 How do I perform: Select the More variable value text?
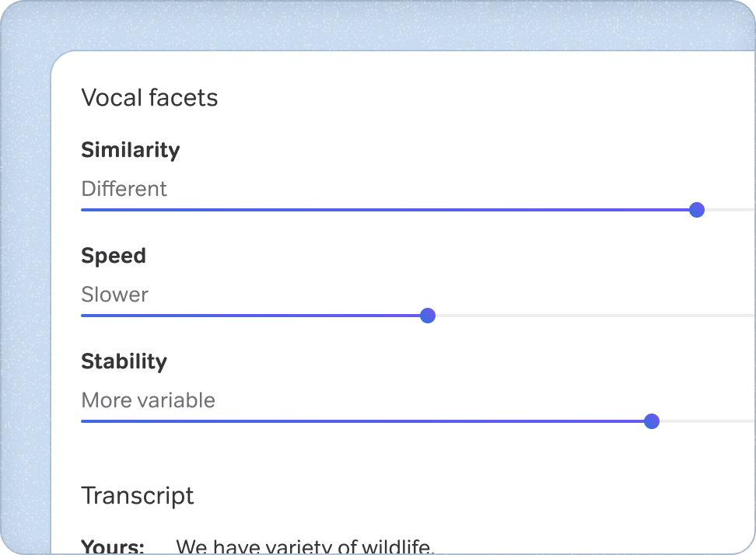tap(148, 400)
